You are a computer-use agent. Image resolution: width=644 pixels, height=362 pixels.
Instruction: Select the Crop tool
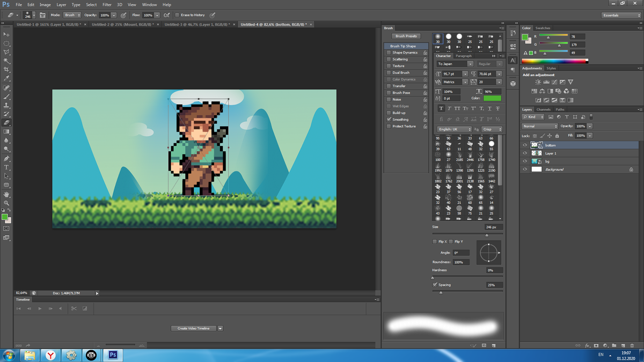[x=6, y=70]
